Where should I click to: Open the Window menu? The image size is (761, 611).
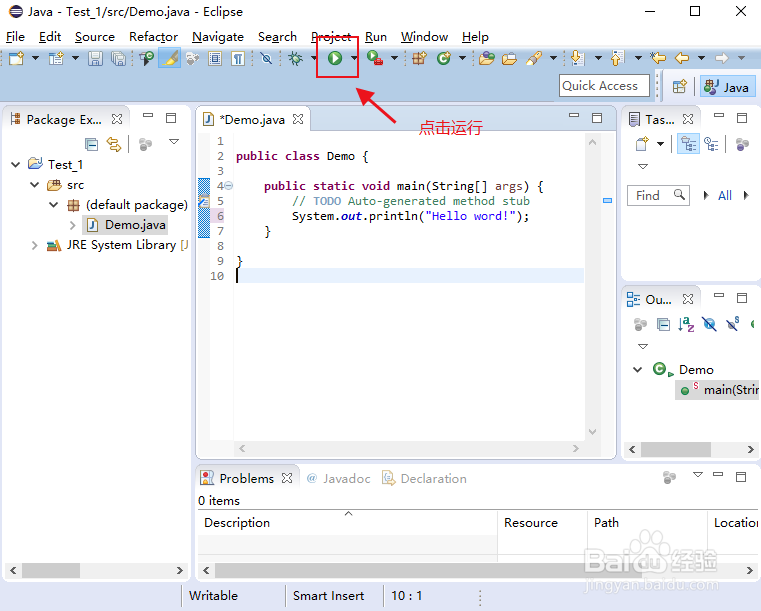tap(424, 37)
